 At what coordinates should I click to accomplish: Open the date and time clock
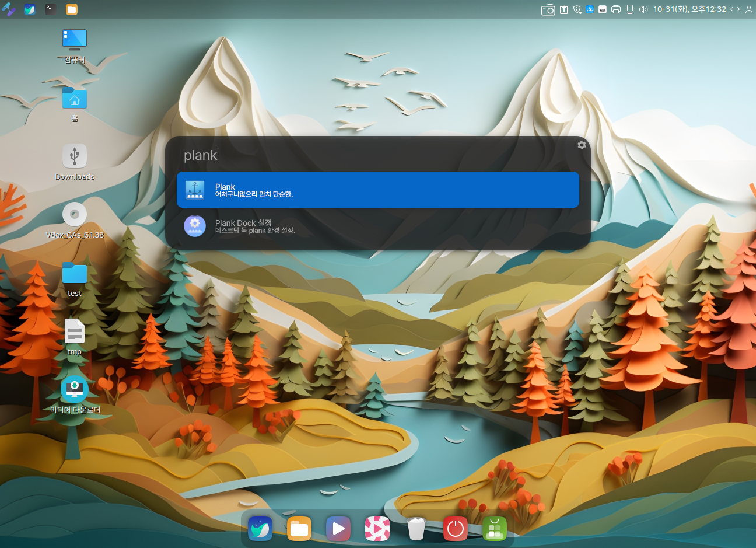689,9
